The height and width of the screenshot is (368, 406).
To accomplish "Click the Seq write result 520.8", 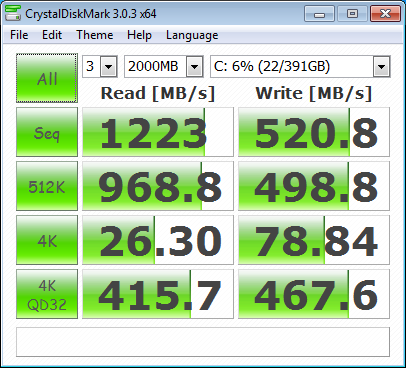I will [x=314, y=132].
